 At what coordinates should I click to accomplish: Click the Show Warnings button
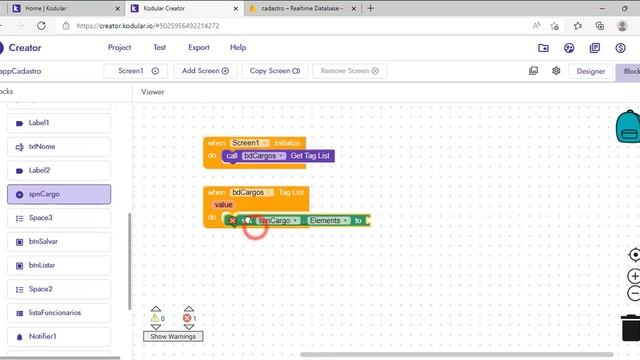pos(173,336)
